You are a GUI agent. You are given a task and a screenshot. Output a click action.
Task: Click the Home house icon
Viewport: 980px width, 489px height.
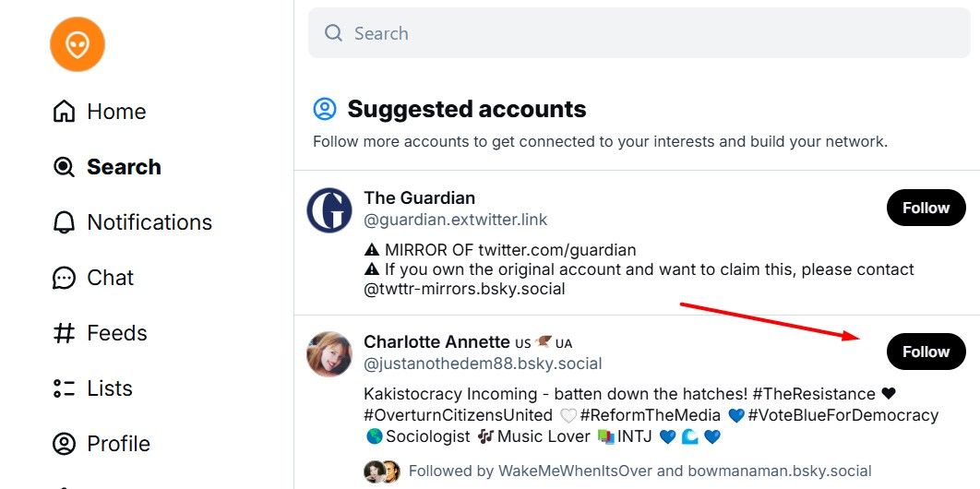[x=65, y=112]
